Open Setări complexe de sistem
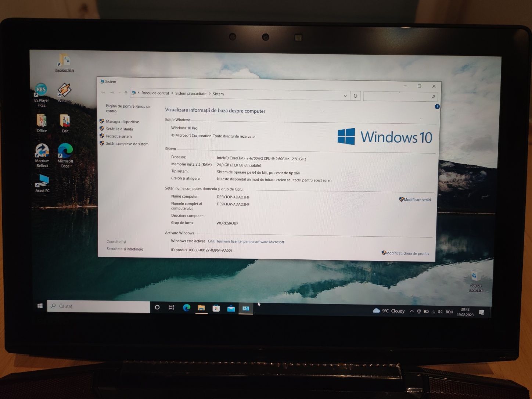 (x=127, y=144)
